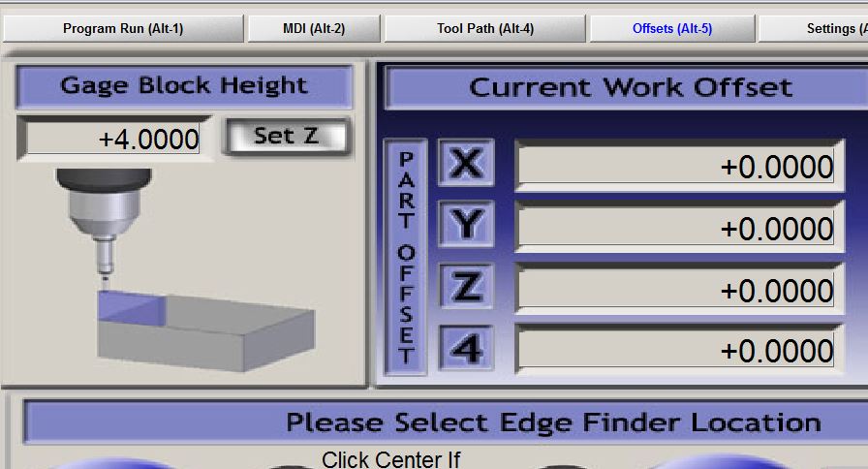Click the Z axis part offset icon
This screenshot has width=868, height=469.
coord(466,287)
